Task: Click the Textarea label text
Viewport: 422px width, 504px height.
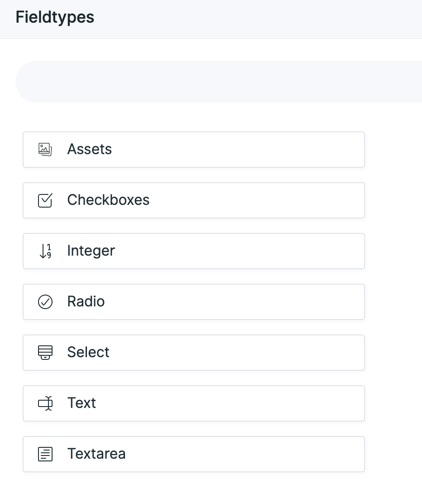Action: click(x=96, y=454)
